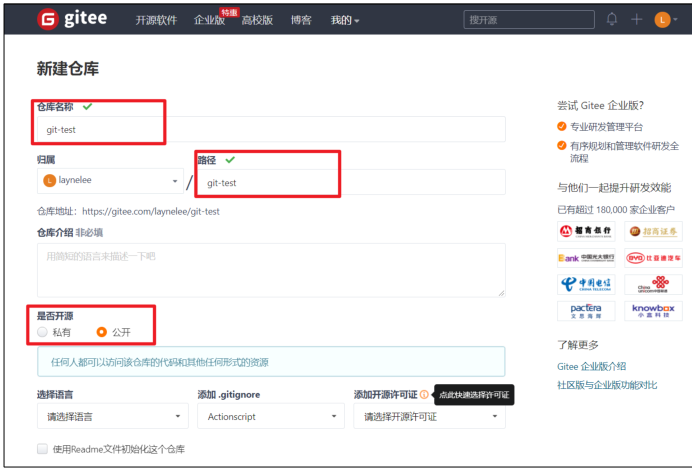Select the 公开 radio option
692x468 pixels.
pos(102,332)
